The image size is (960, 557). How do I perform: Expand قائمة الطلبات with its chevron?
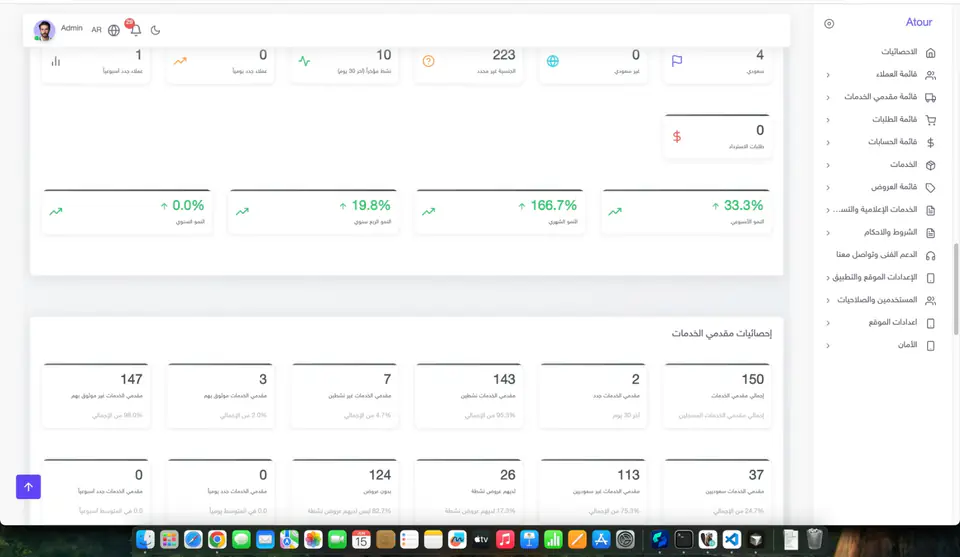coord(828,120)
